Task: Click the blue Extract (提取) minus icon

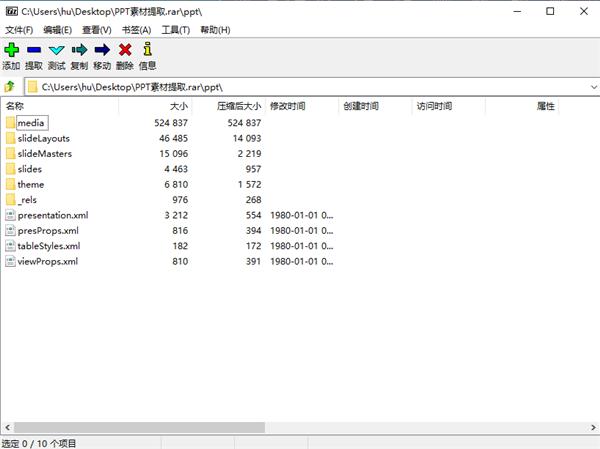Action: (x=34, y=50)
